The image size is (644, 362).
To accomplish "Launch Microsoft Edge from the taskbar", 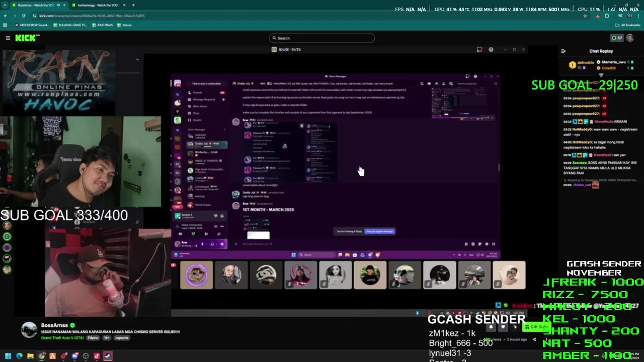I will click(x=19, y=356).
